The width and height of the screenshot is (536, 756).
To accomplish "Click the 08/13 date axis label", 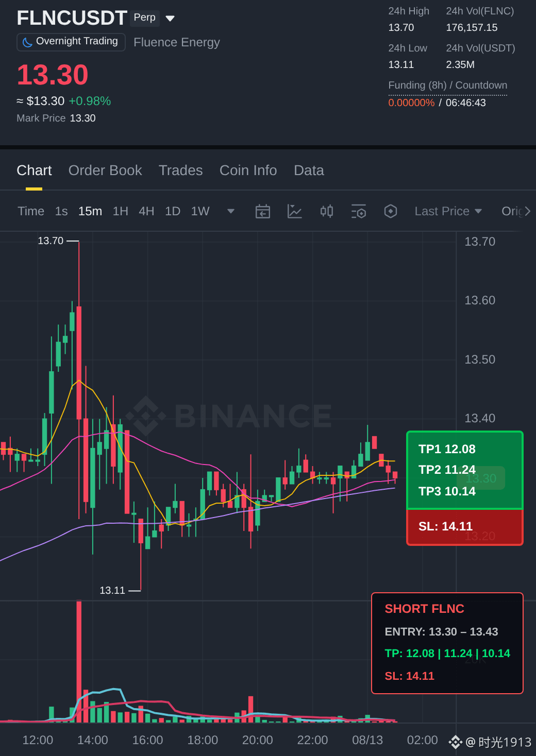I will click(x=367, y=740).
